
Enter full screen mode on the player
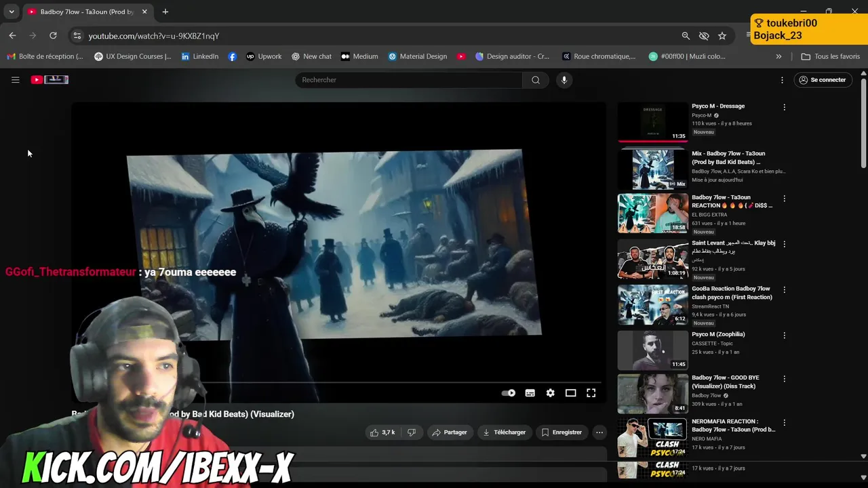(x=591, y=393)
